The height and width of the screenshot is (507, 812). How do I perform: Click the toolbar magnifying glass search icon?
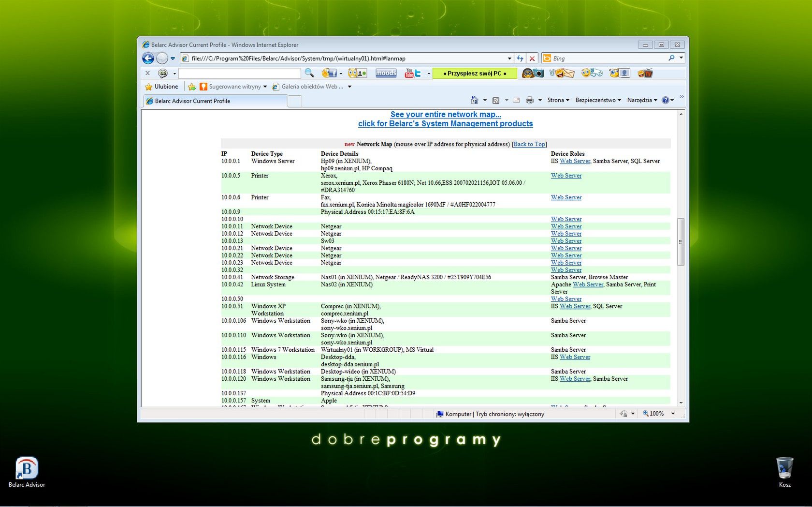tap(309, 73)
